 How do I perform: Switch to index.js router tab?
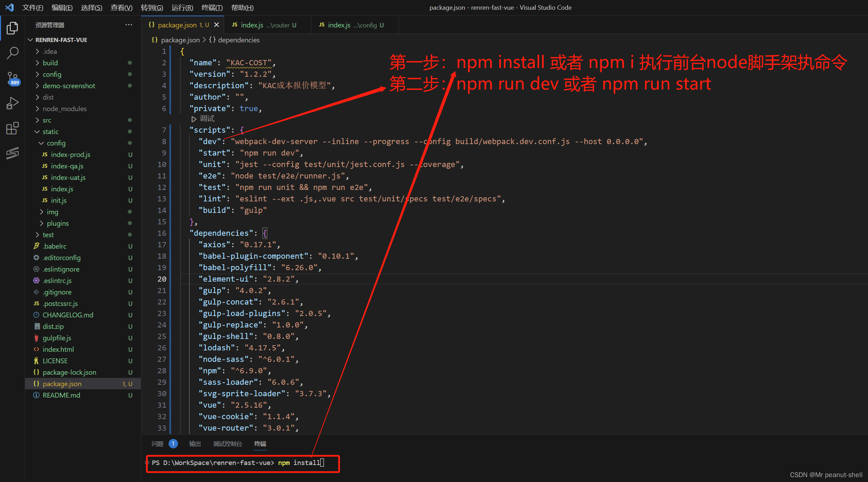pos(264,25)
